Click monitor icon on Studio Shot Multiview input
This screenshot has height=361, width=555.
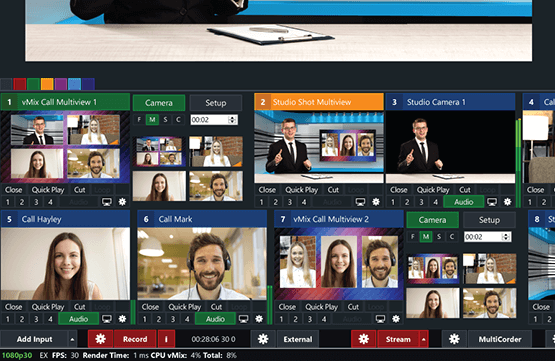click(360, 202)
